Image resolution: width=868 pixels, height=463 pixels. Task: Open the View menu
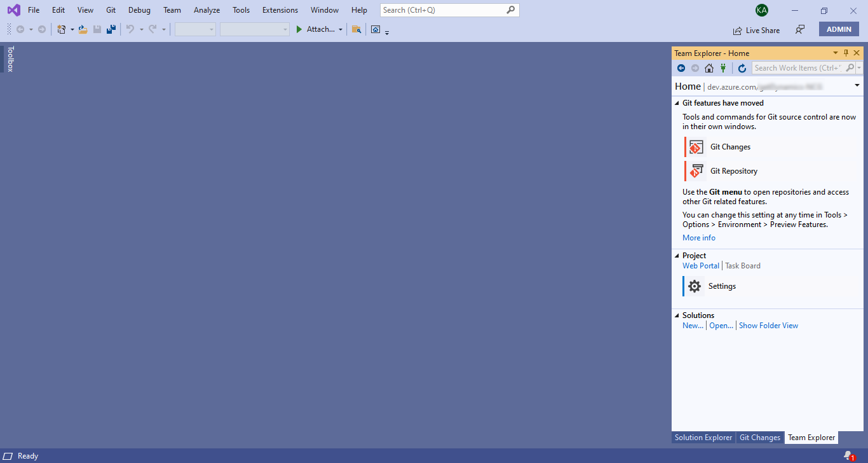(85, 10)
